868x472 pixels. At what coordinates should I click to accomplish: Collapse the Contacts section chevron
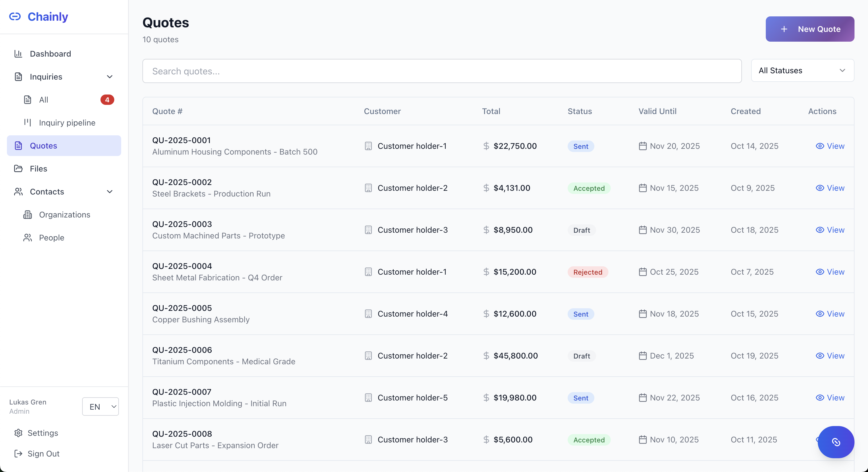pos(110,192)
